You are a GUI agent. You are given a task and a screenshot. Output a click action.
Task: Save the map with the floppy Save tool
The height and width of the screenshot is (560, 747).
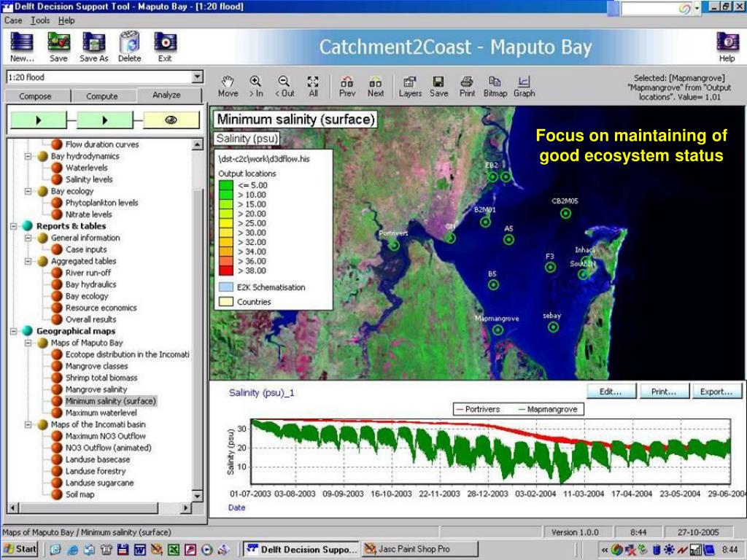point(438,87)
